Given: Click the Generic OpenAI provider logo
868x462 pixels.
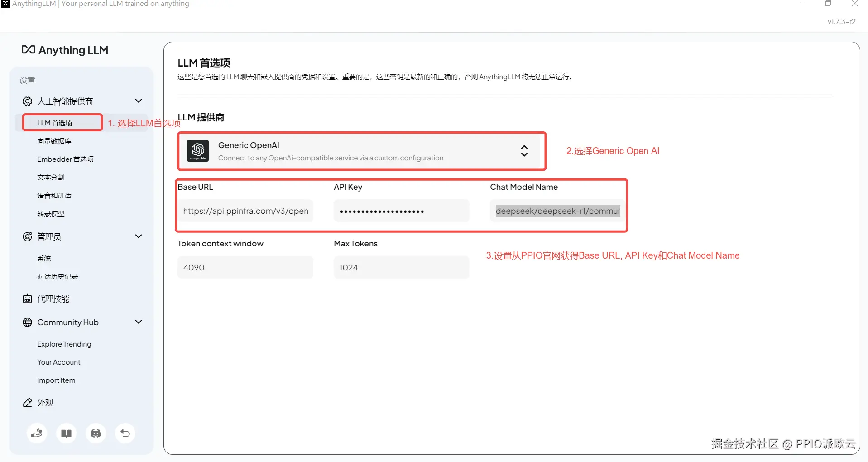Looking at the screenshot, I should pos(198,151).
